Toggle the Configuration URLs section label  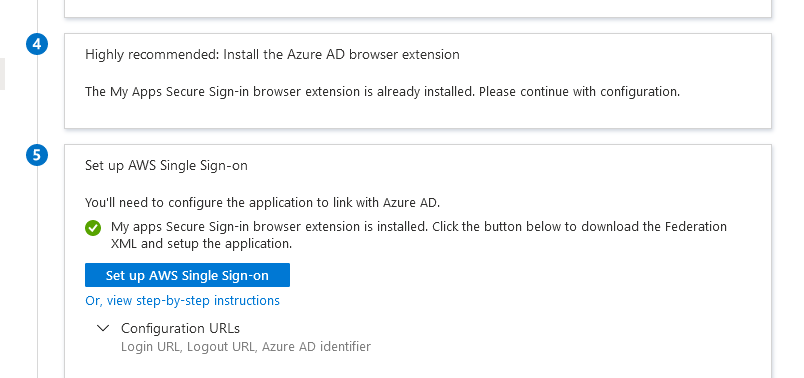pyautogui.click(x=180, y=328)
